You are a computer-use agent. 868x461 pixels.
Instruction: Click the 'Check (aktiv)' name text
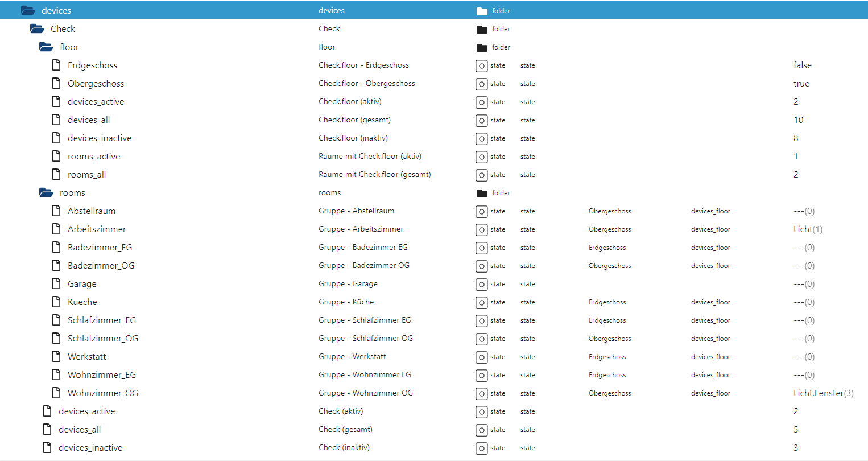(x=341, y=411)
